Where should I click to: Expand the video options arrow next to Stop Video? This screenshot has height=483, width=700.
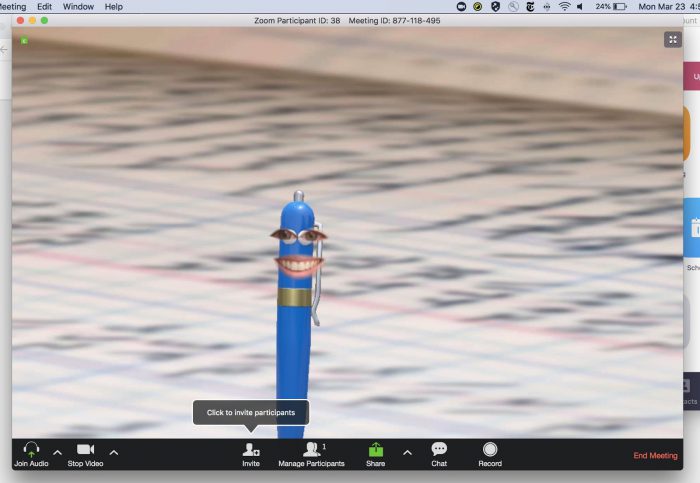[x=113, y=453]
